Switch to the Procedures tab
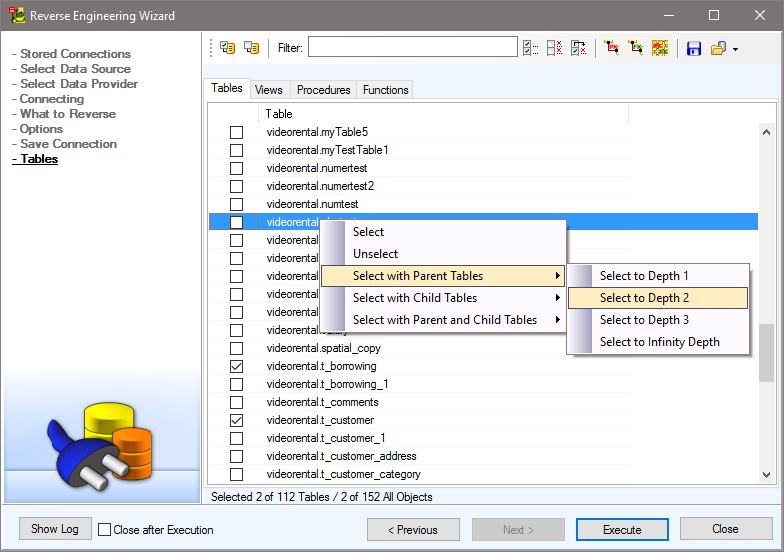Viewport: 784px width, 552px height. (x=323, y=90)
